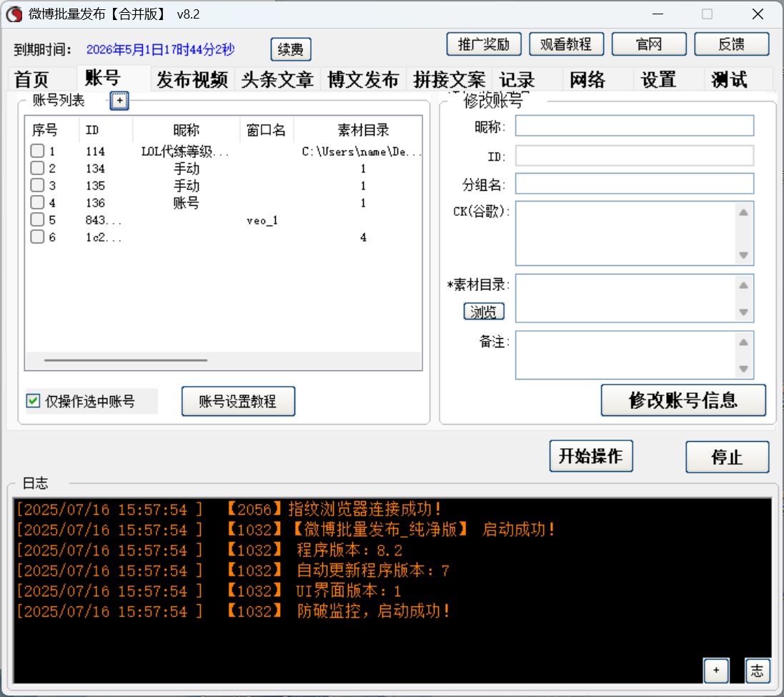Click CK field scroll up arrow
The width and height of the screenshot is (784, 697).
pos(743,212)
